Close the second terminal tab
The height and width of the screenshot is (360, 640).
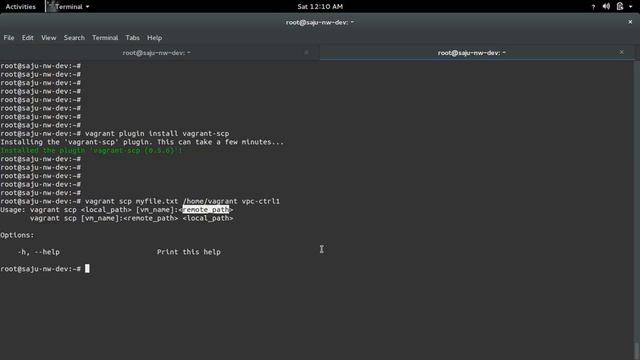point(622,52)
